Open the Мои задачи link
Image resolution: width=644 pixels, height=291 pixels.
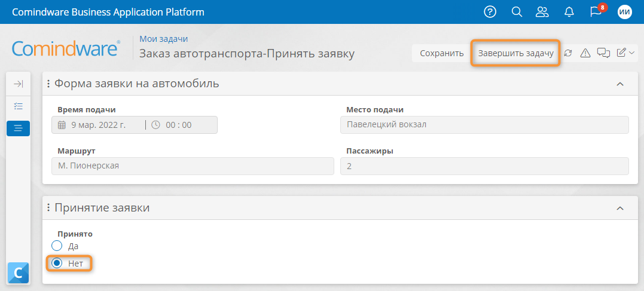(163, 39)
